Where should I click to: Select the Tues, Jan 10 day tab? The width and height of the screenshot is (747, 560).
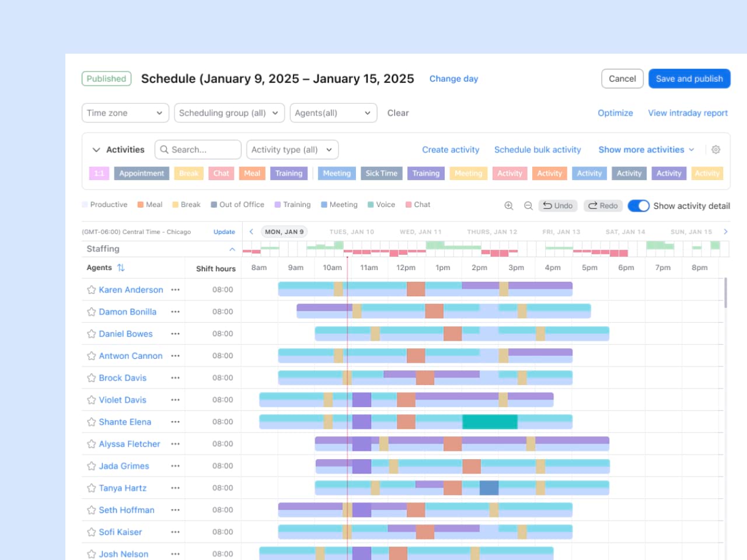[x=351, y=232]
